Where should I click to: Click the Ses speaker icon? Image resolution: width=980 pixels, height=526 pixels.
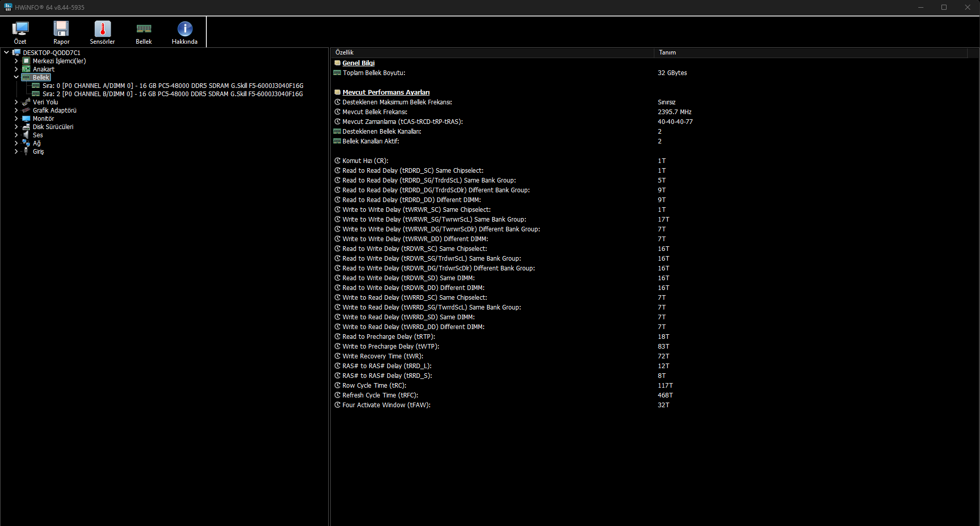[26, 135]
